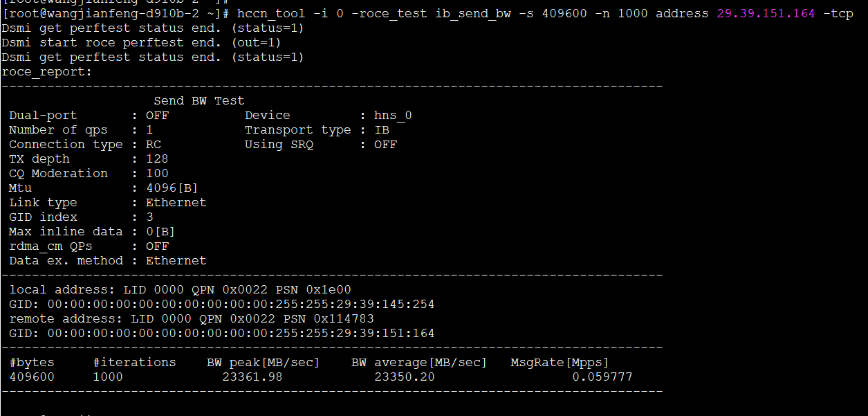Click the MsgRate value 0.059777
Screen dimensions: 868x416
pos(602,377)
